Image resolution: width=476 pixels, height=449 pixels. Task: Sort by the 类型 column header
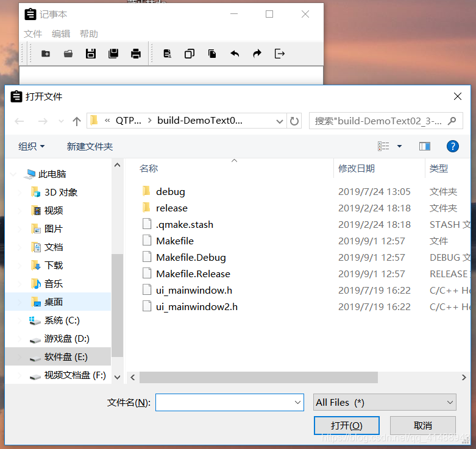pyautogui.click(x=439, y=168)
